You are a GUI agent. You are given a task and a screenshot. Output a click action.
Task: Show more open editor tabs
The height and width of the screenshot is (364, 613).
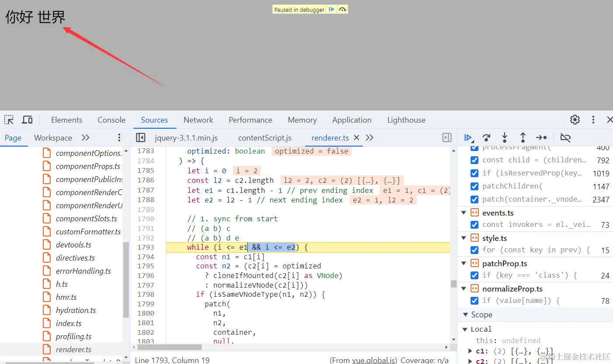click(x=370, y=137)
